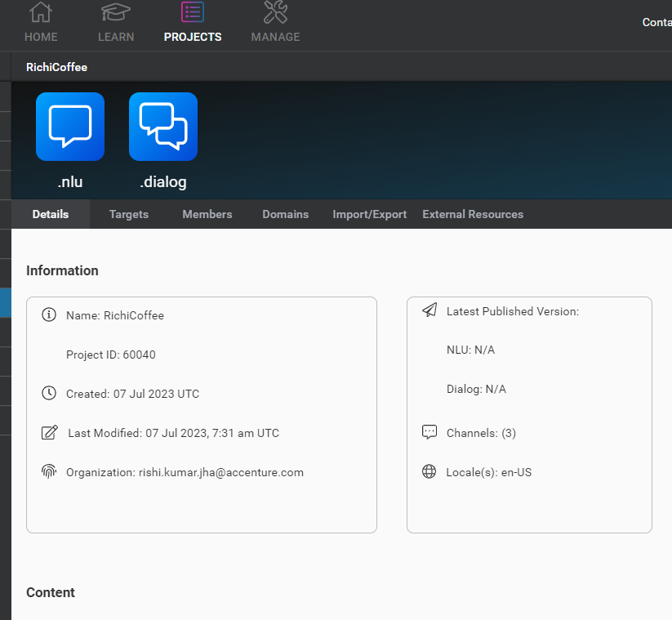The height and width of the screenshot is (620, 672).
Task: Switch to the Targets tab
Action: point(129,214)
